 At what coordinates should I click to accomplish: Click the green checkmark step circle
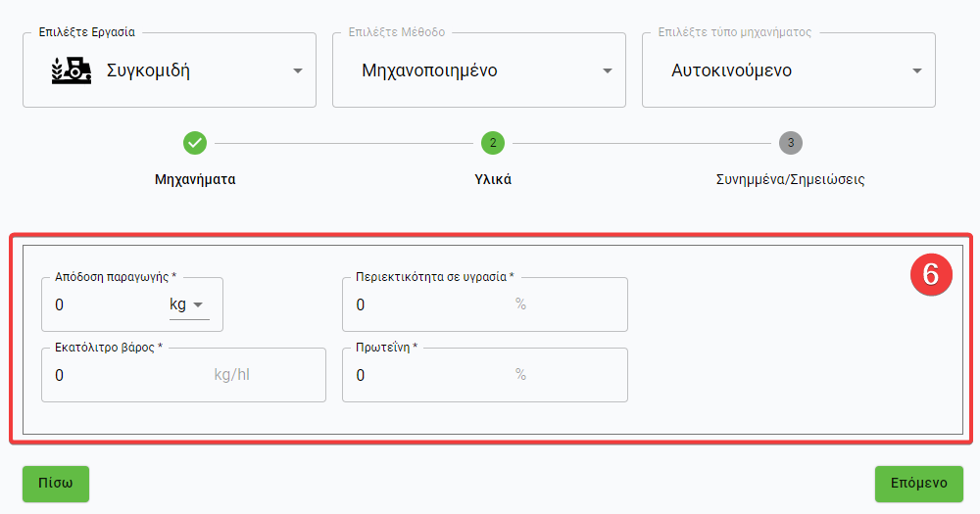click(x=195, y=143)
